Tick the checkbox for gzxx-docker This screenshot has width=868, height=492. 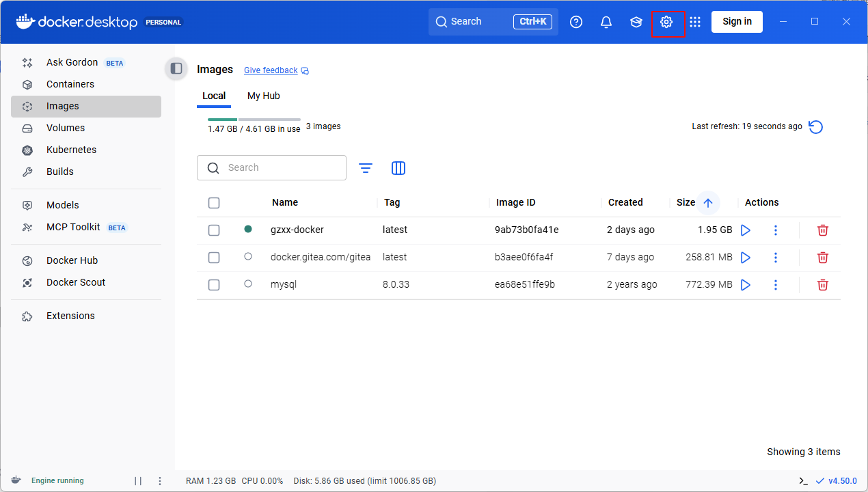214,230
